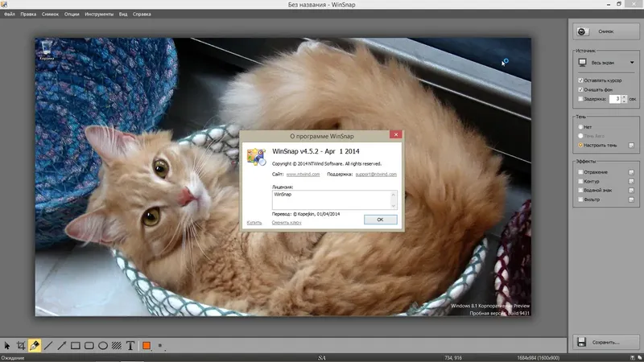Viewport: 644px width, 362px height.
Task: Click the Снимок capture button
Action: click(606, 31)
